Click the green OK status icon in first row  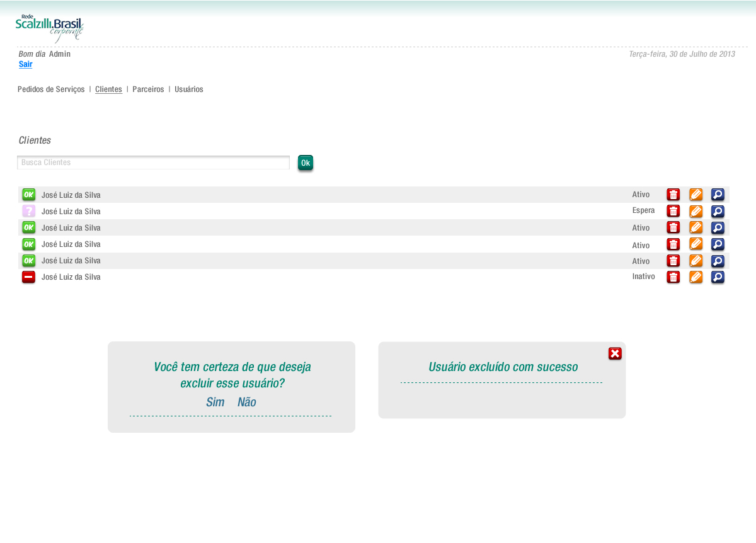[x=28, y=195]
